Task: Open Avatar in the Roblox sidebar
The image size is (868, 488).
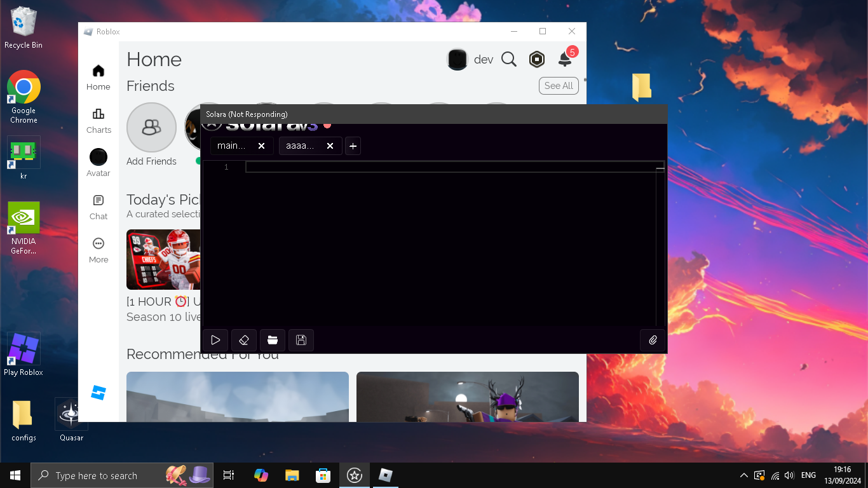Action: (x=98, y=163)
